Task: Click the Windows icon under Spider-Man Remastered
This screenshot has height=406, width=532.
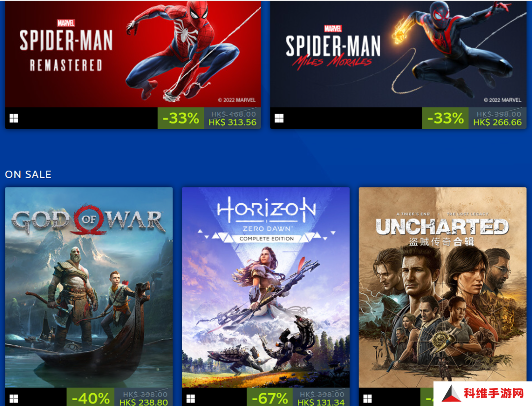Action: pos(14,118)
